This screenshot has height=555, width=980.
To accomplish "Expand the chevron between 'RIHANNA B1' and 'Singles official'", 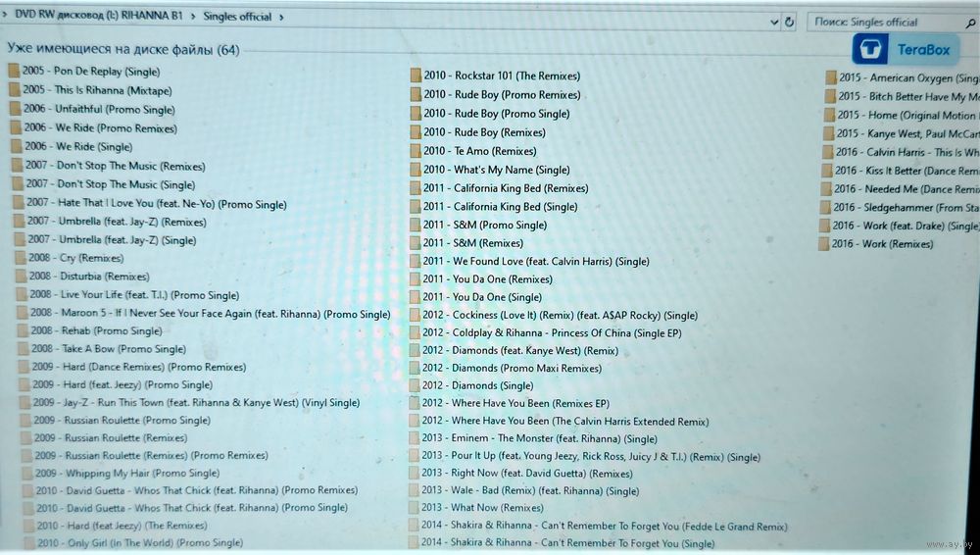I will tap(193, 17).
